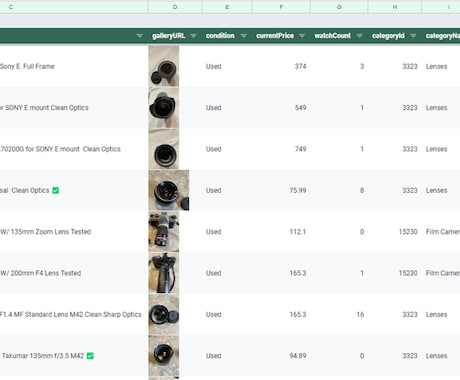This screenshot has height=380, width=460.
Task: Click the Sony E Full Frame lens thumbnail
Action: coord(164,66)
